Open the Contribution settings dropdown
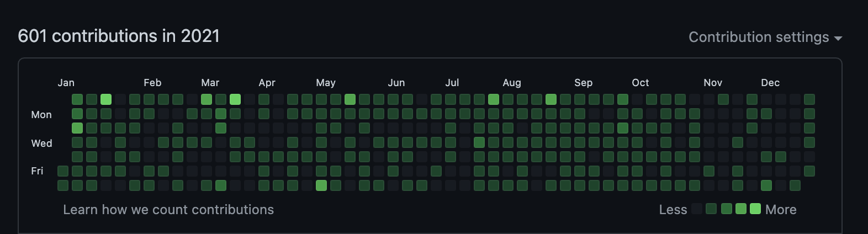The height and width of the screenshot is (234, 868). tap(759, 37)
